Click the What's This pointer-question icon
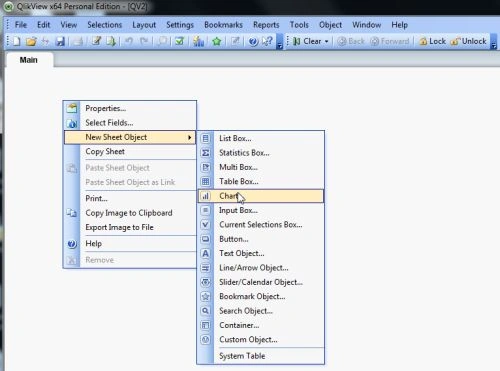 [267, 41]
